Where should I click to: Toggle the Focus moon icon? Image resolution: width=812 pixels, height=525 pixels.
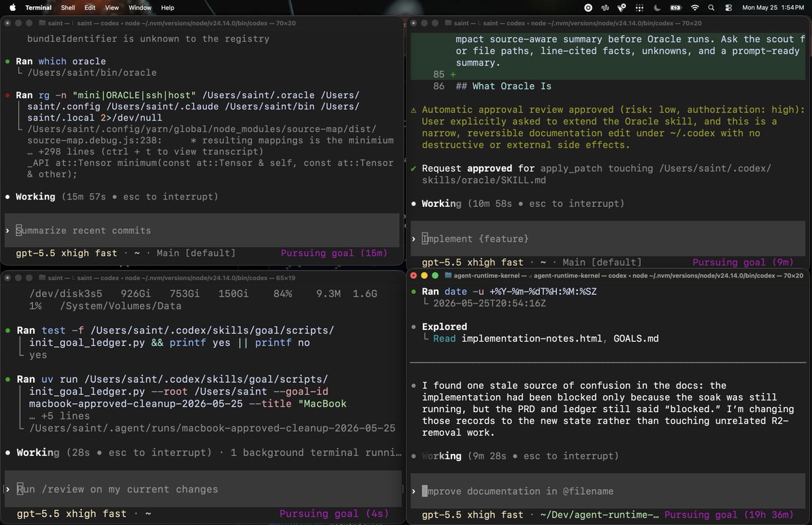[x=658, y=7]
